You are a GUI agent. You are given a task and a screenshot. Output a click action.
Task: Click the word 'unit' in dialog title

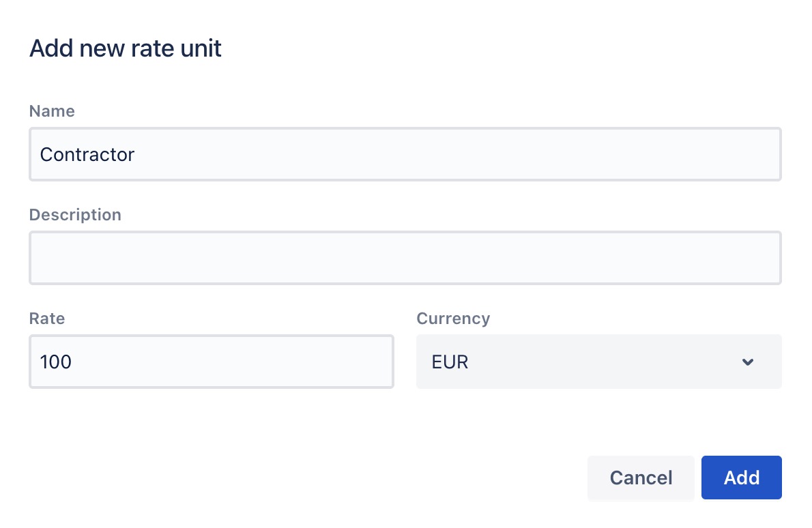(x=203, y=49)
